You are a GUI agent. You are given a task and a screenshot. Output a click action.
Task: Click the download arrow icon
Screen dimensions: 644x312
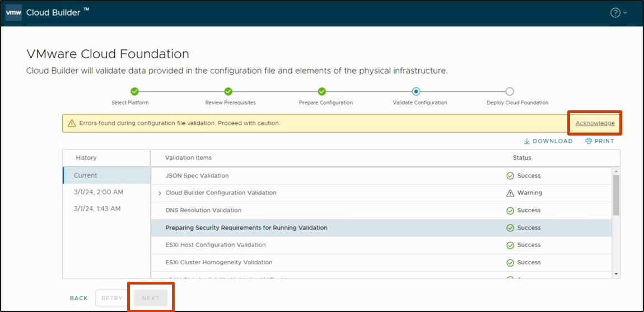pos(526,141)
